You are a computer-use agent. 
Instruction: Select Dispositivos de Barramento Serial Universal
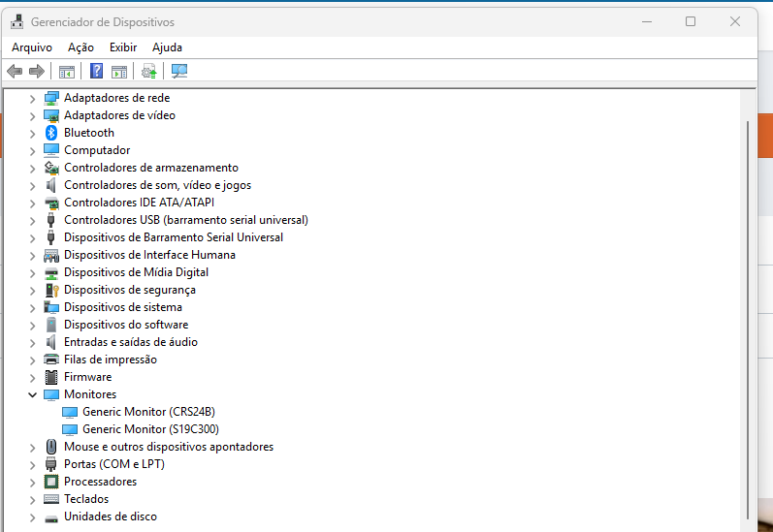tap(174, 237)
